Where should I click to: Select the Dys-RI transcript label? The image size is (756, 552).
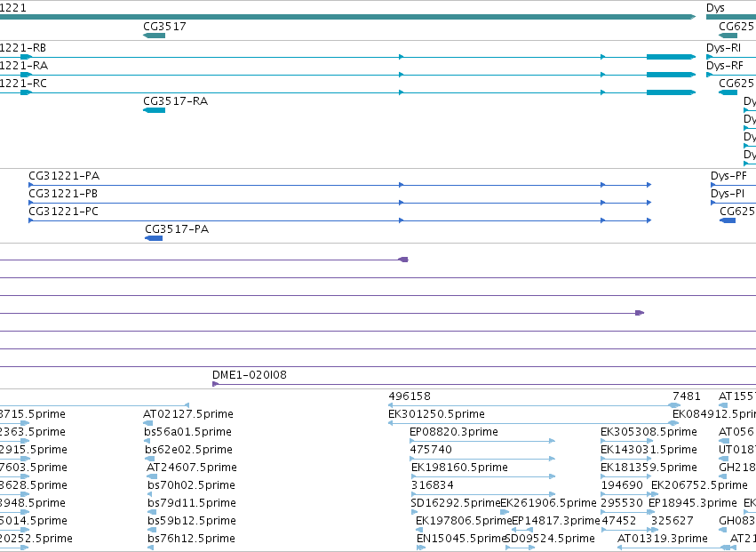coord(723,48)
